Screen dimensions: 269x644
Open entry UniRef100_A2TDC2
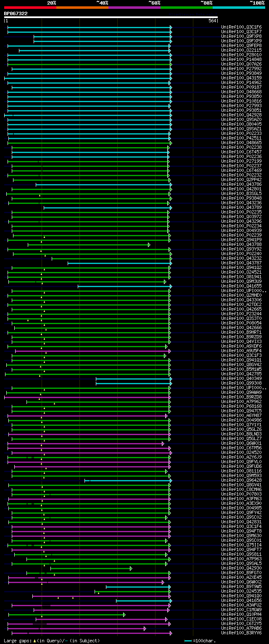pyautogui.click(x=241, y=305)
